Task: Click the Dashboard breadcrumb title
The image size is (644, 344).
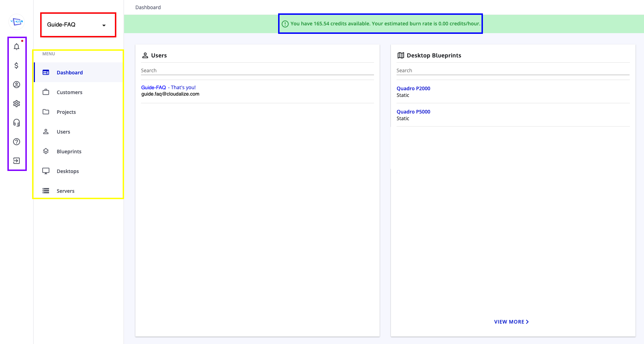Action: pos(148,7)
